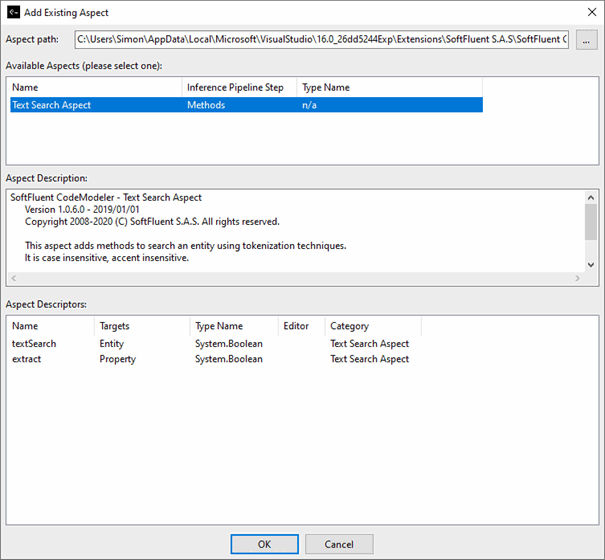
Task: Click 'It is case insensitive' line
Action: 107,257
